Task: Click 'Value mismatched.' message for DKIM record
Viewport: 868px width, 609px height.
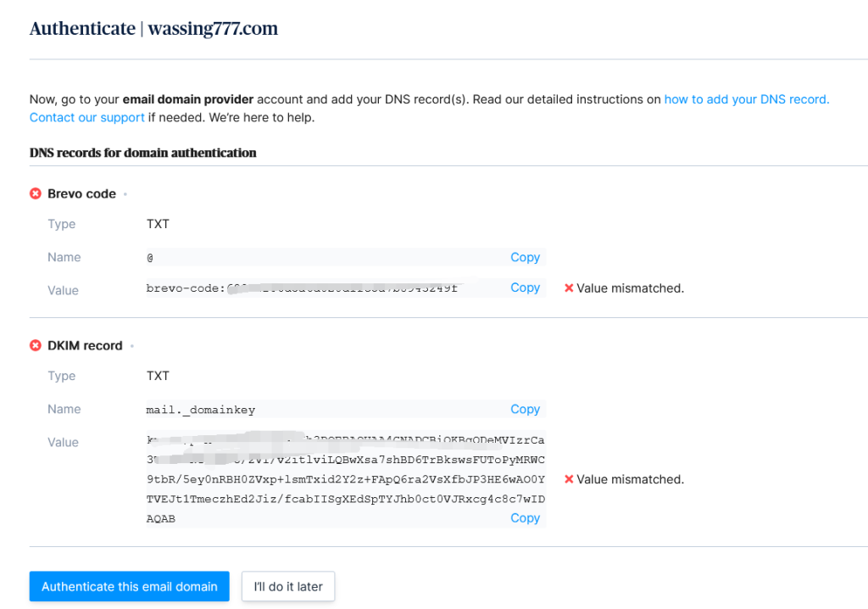Action: [x=630, y=479]
